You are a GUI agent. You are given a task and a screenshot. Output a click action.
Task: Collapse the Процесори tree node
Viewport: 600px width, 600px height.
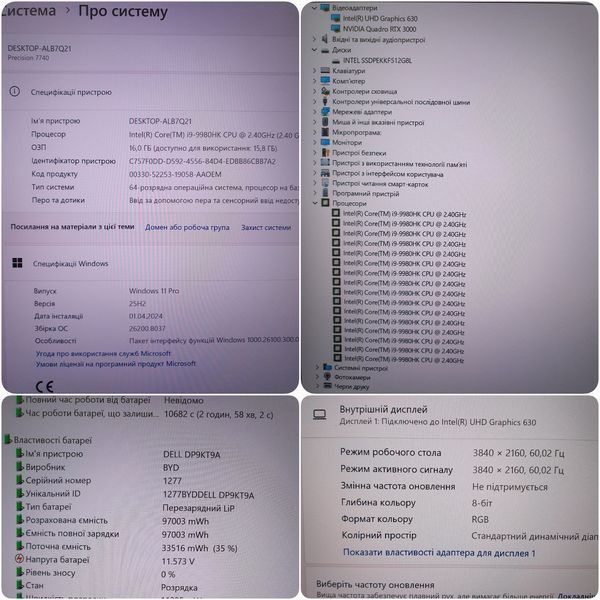tap(315, 203)
